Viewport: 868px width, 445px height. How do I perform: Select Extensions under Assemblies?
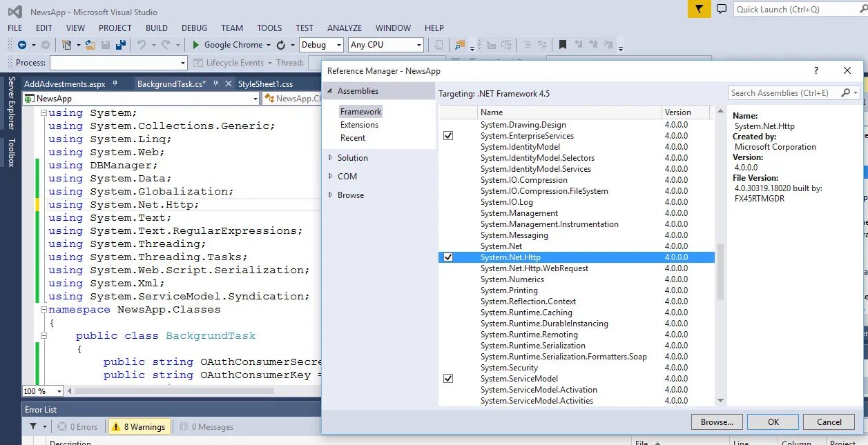359,125
